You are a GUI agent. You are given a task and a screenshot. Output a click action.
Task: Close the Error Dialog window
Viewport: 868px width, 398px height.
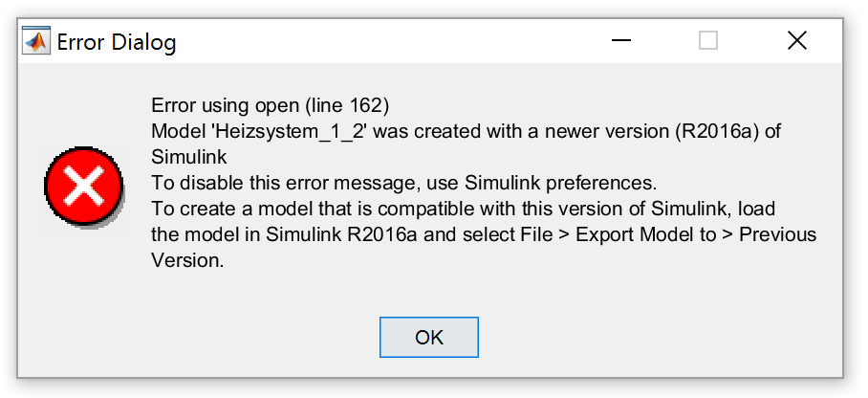coord(796,41)
